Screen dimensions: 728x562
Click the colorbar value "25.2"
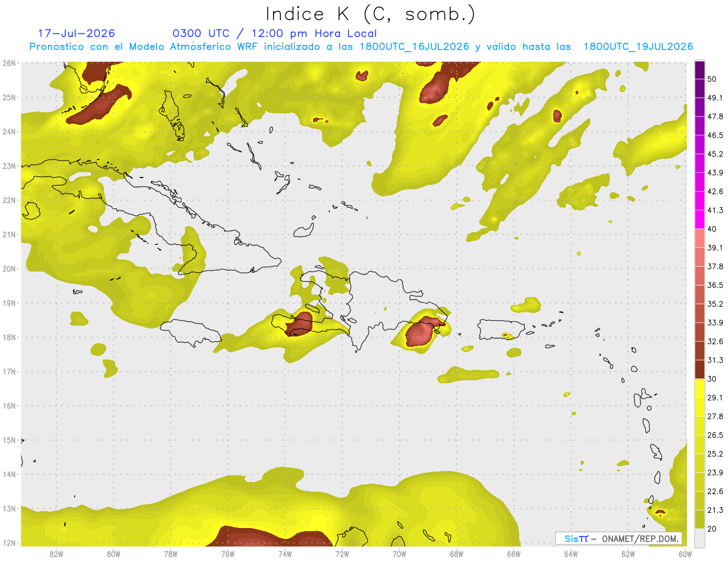pyautogui.click(x=715, y=454)
